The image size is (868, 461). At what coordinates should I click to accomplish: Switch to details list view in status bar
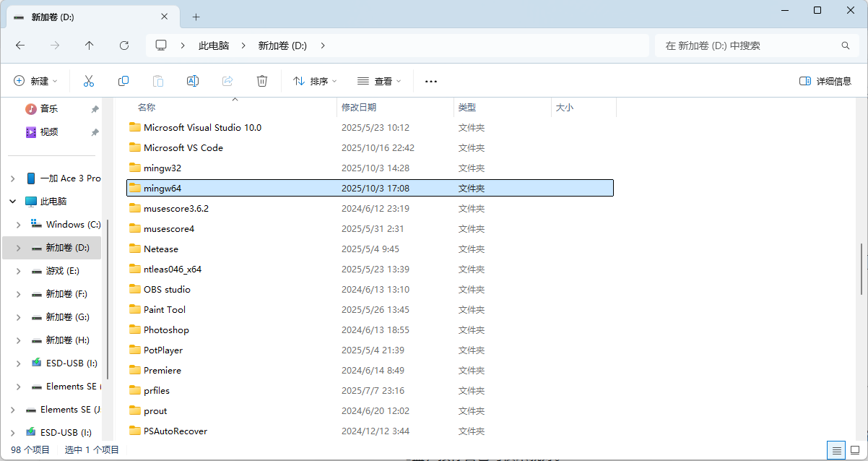(x=837, y=450)
